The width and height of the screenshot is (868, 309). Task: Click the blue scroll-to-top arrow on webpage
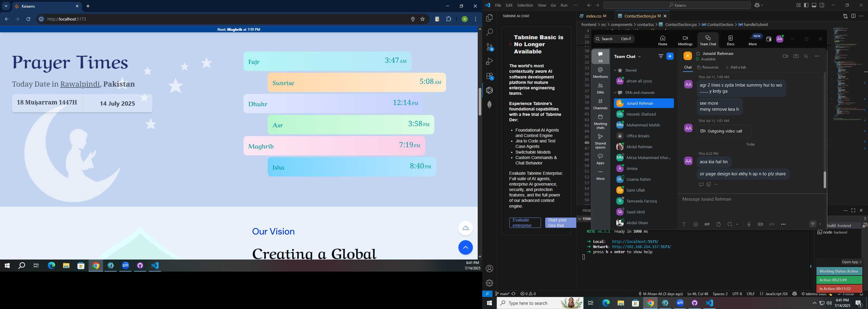(x=466, y=248)
